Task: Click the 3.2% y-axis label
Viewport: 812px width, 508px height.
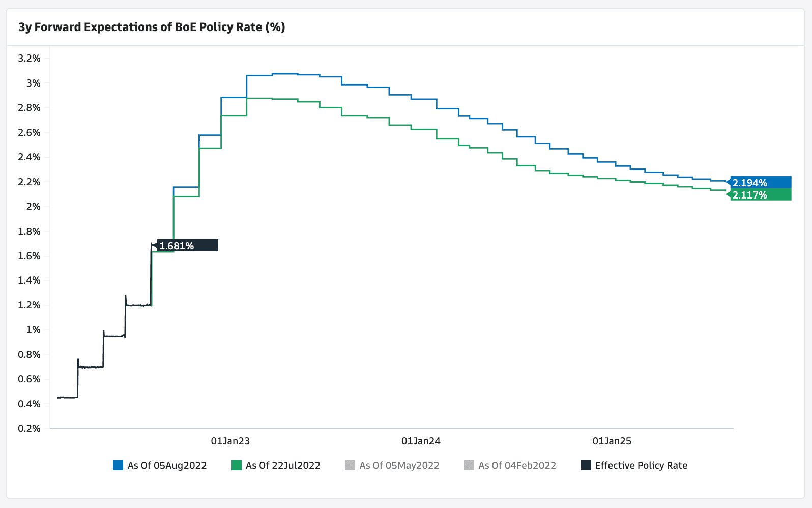Action: tap(29, 59)
